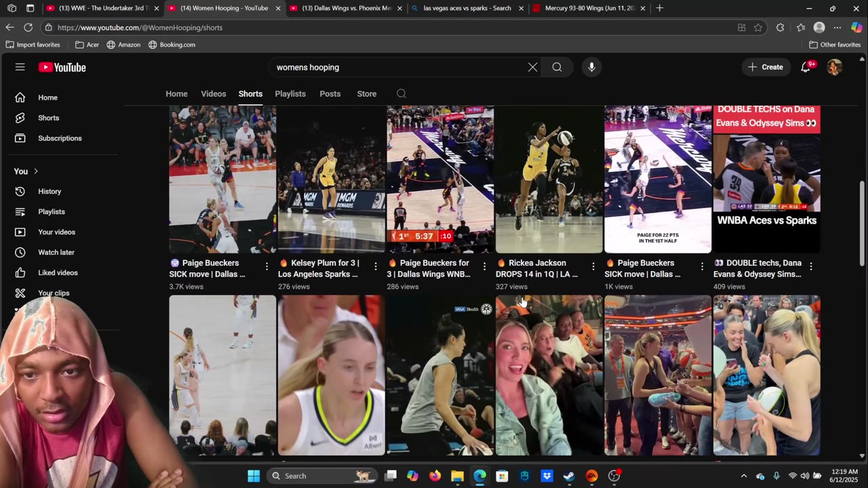Open the Microsoft Edge taskbar icon
The height and width of the screenshot is (488, 868).
pos(479,476)
